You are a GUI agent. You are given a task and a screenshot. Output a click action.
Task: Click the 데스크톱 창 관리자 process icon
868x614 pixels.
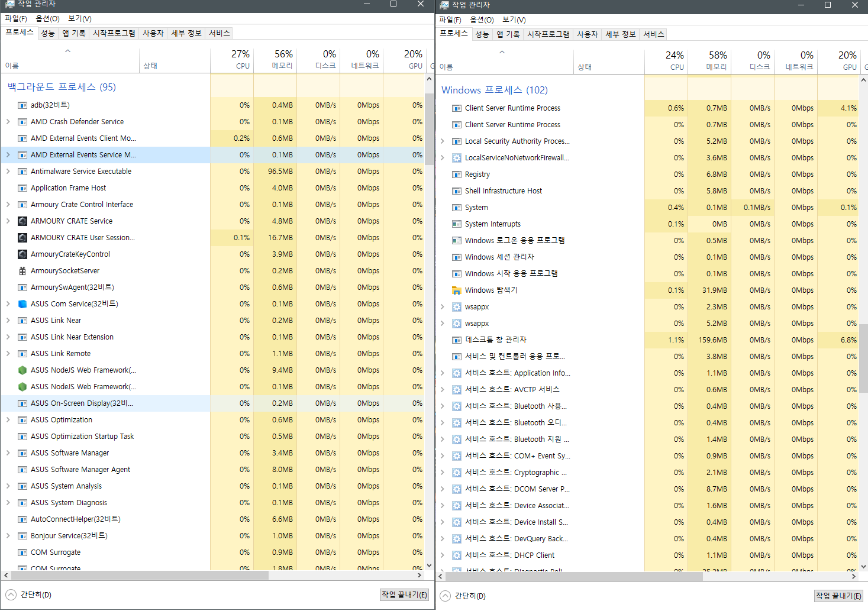coord(457,340)
